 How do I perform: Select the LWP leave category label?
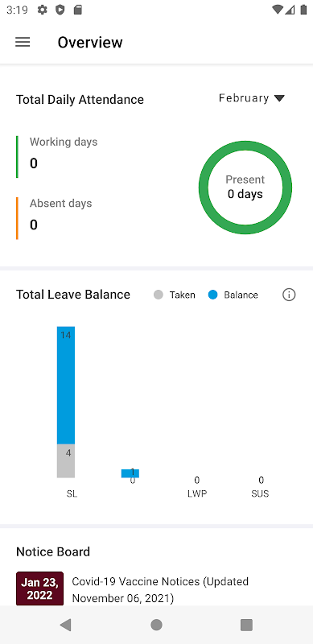pos(197,493)
